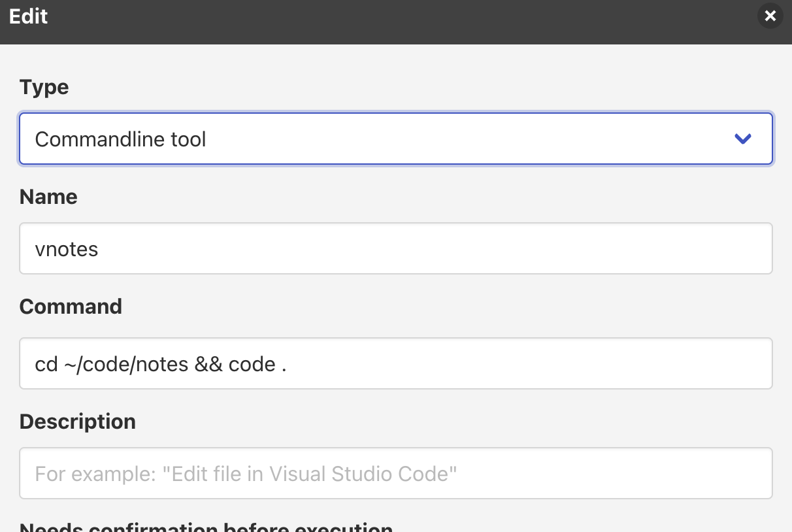
Task: Click the Name section heading
Action: pyautogui.click(x=48, y=196)
